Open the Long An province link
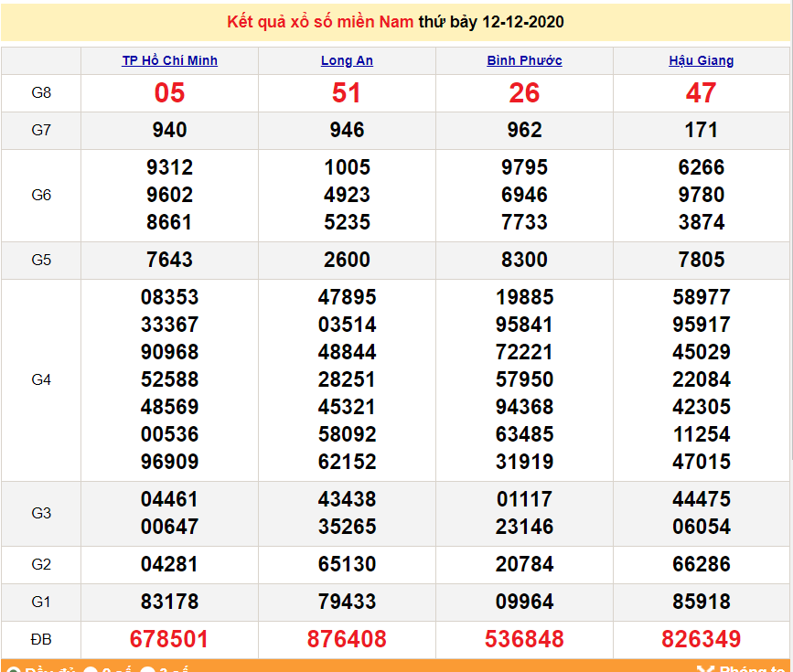Screen dimensions: 793x672 coord(347,61)
